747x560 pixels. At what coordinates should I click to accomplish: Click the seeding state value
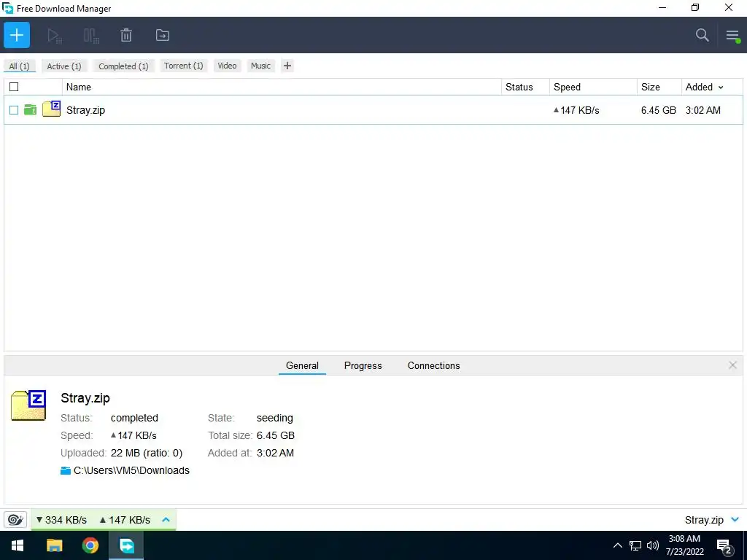275,418
